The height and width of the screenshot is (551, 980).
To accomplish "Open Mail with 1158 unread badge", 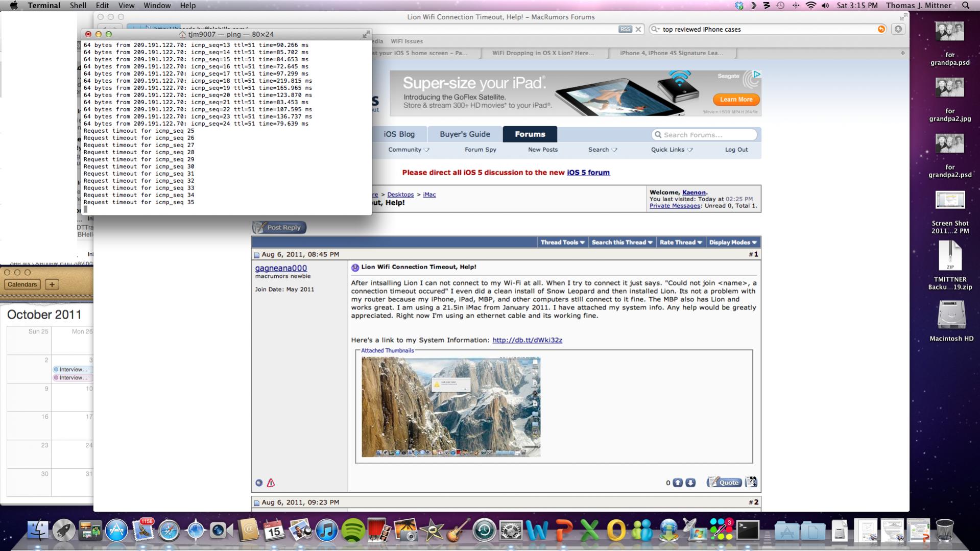I will (142, 530).
